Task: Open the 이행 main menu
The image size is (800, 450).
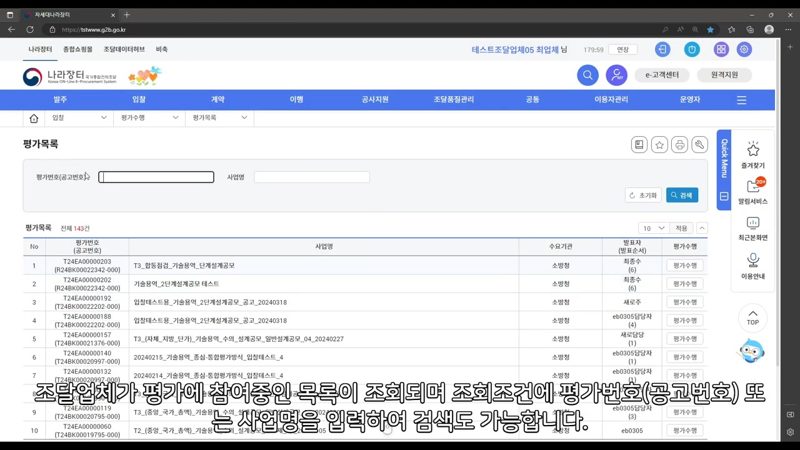Action: pyautogui.click(x=296, y=99)
